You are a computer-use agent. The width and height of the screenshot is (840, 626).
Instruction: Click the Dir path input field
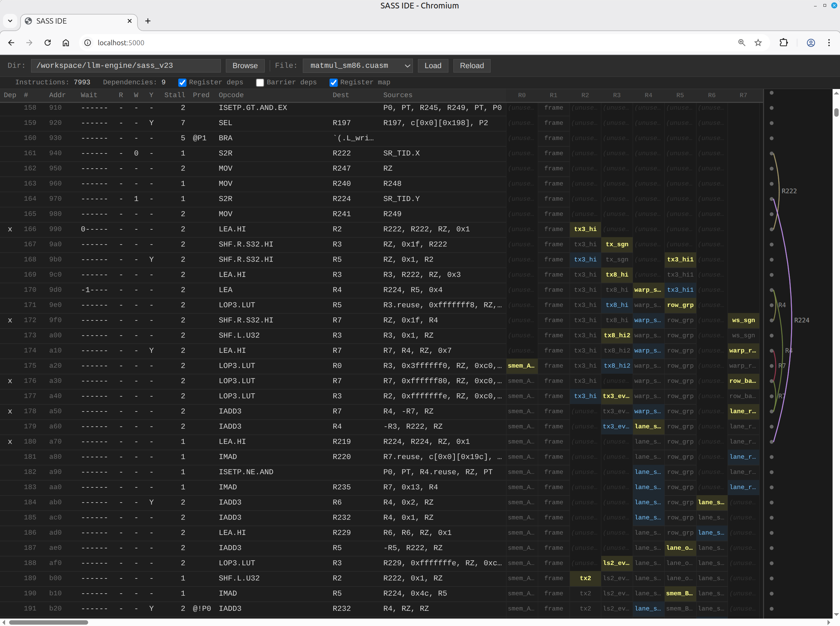pos(126,65)
